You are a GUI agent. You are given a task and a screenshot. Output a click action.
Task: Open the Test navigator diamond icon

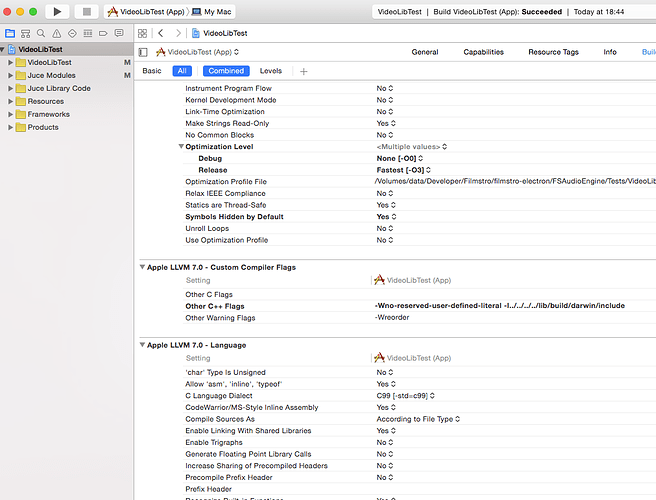(72, 33)
